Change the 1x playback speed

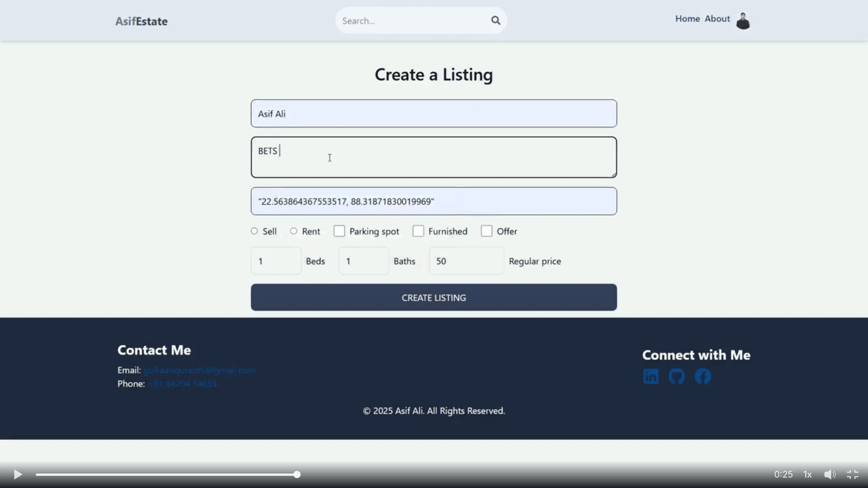[x=807, y=474]
